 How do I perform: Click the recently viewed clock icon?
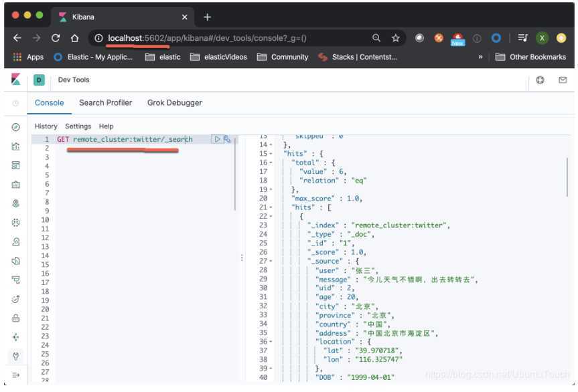[x=15, y=104]
